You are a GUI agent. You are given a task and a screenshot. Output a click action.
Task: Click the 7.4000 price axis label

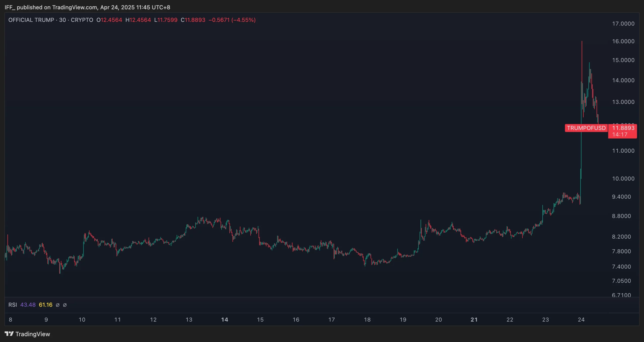point(621,267)
